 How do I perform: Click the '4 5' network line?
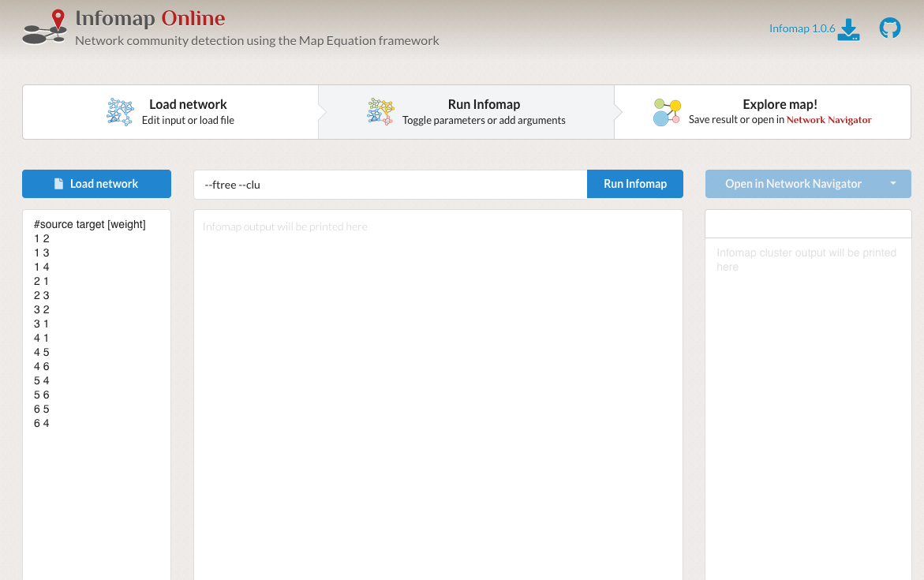[x=41, y=352]
